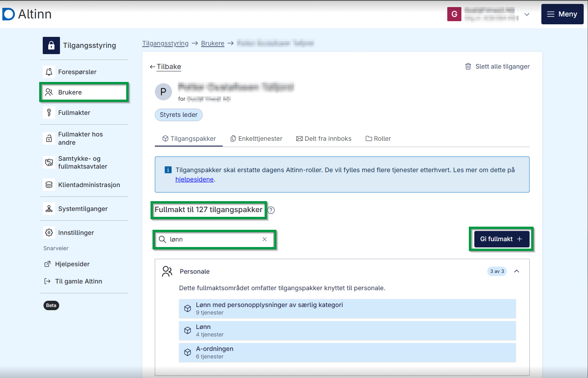Clear the search field with the X
This screenshot has width=588, height=378.
(x=265, y=239)
